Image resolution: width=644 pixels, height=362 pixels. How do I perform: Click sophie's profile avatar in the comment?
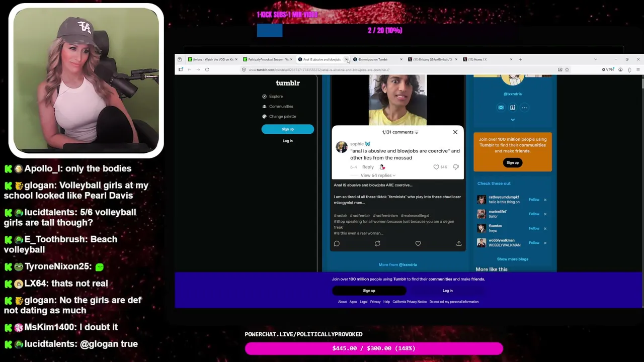pyautogui.click(x=342, y=147)
